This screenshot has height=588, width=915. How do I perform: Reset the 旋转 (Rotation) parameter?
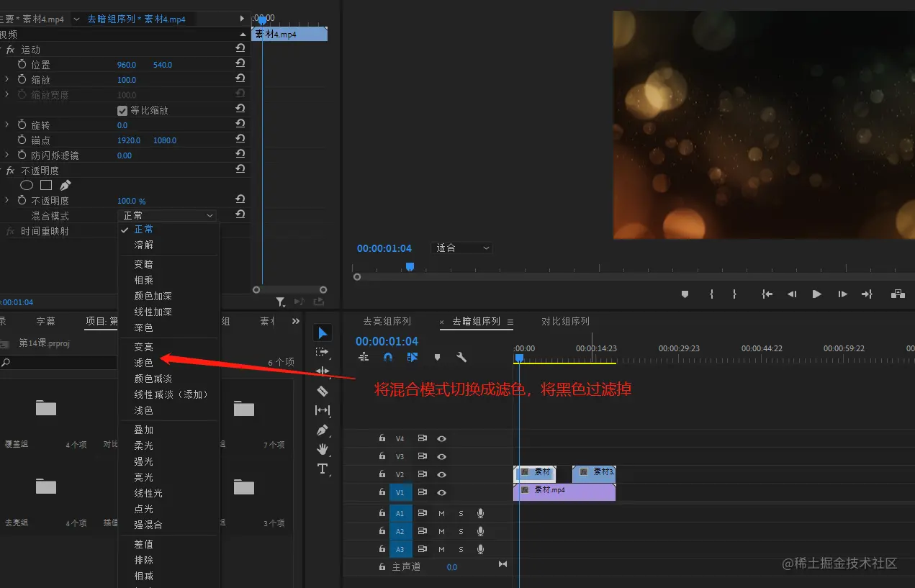click(240, 124)
